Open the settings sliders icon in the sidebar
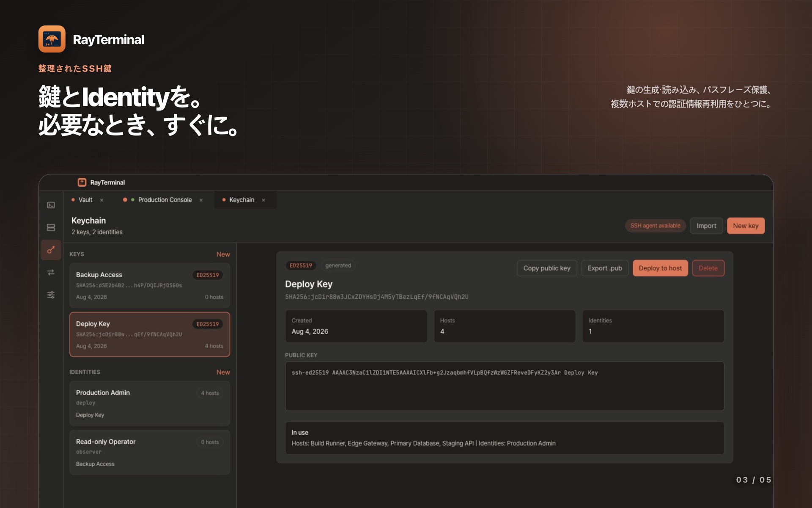Image resolution: width=812 pixels, height=508 pixels. [51, 295]
